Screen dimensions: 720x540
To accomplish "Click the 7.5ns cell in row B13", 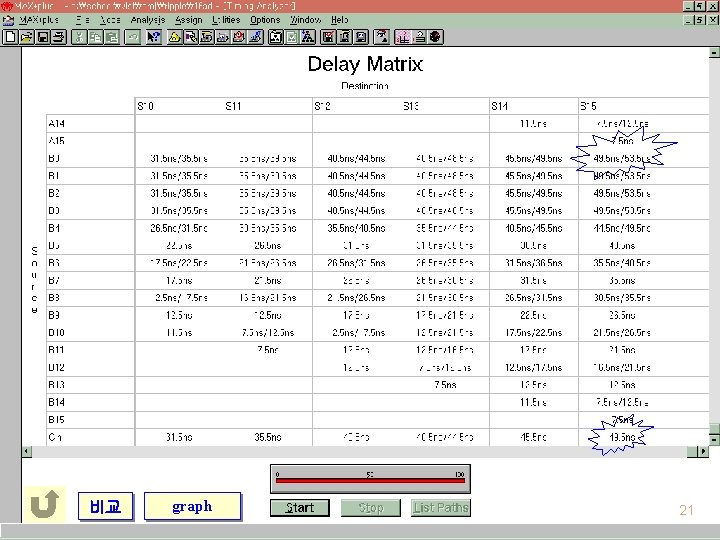I will (445, 385).
